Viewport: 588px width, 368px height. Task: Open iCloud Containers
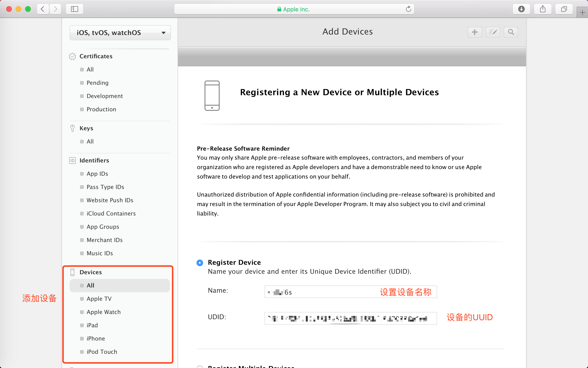point(111,214)
